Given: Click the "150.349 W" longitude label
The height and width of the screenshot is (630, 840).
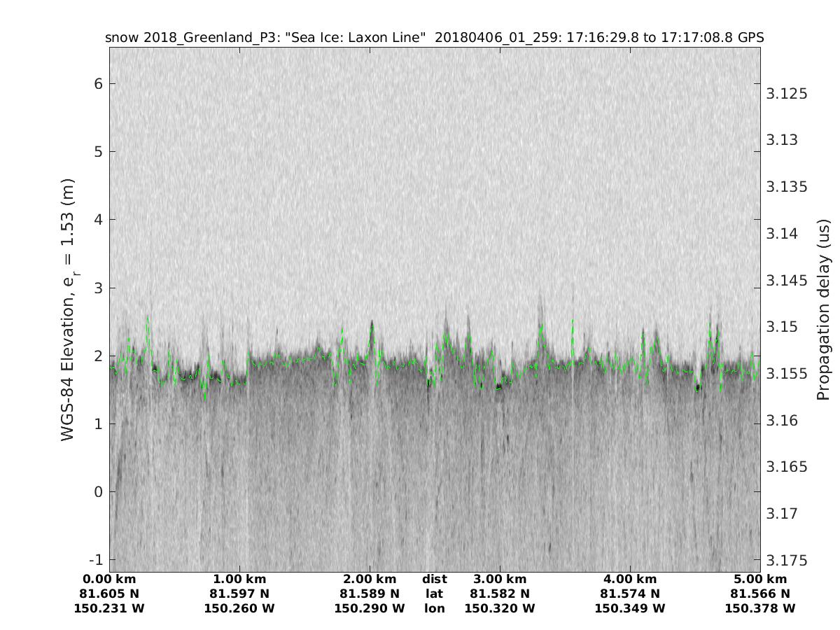Looking at the screenshot, I should (630, 608).
